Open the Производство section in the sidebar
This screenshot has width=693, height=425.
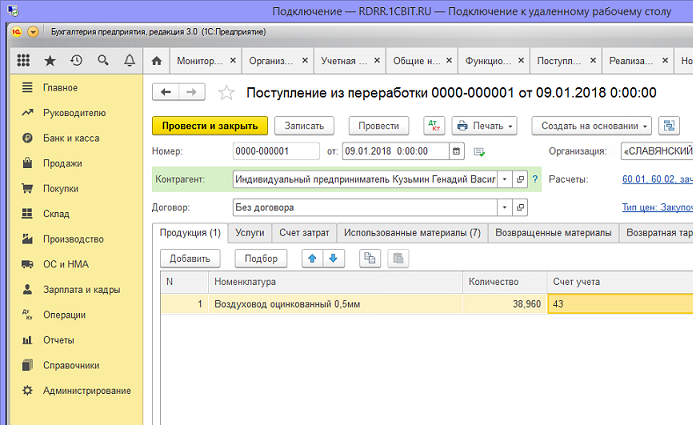click(73, 239)
